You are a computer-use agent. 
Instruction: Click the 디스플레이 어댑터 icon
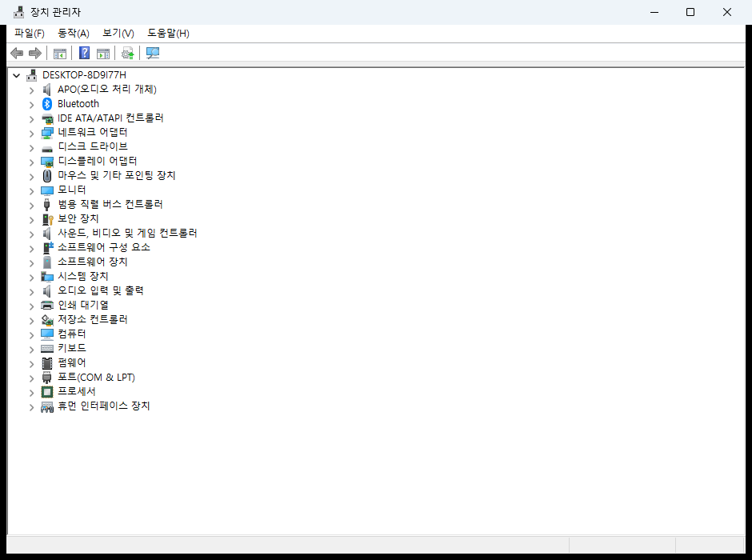(x=47, y=162)
